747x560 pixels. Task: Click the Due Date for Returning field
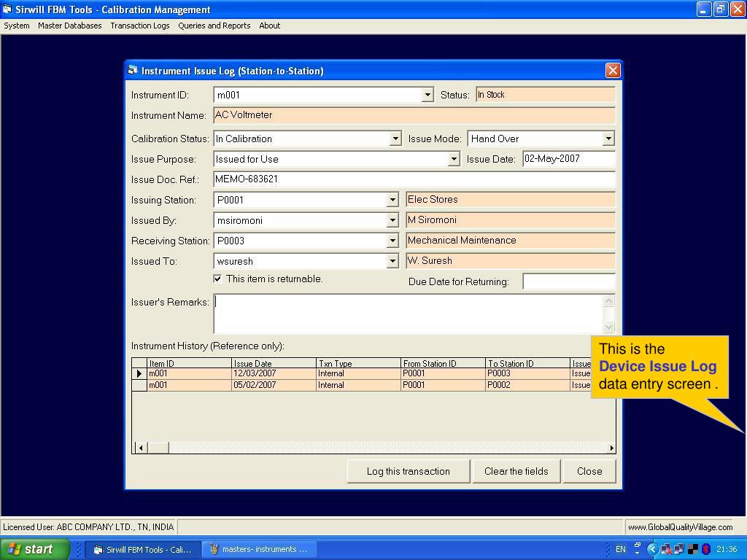click(x=569, y=281)
